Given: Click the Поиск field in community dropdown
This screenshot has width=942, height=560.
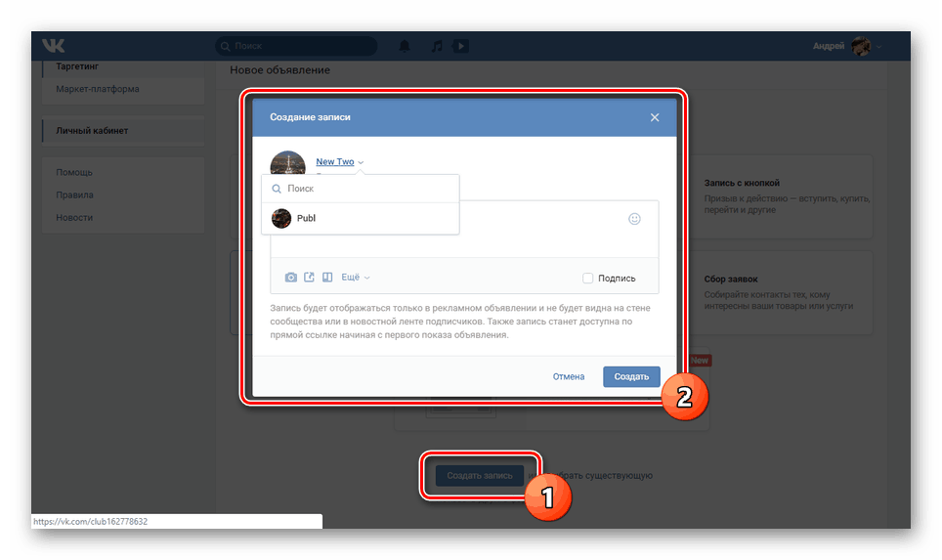Looking at the screenshot, I should click(x=361, y=189).
